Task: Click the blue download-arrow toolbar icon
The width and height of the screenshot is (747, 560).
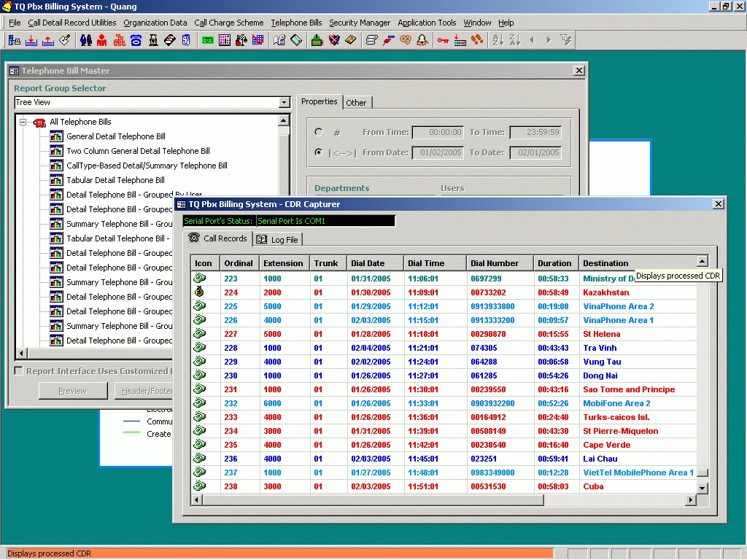Action: pos(31,40)
